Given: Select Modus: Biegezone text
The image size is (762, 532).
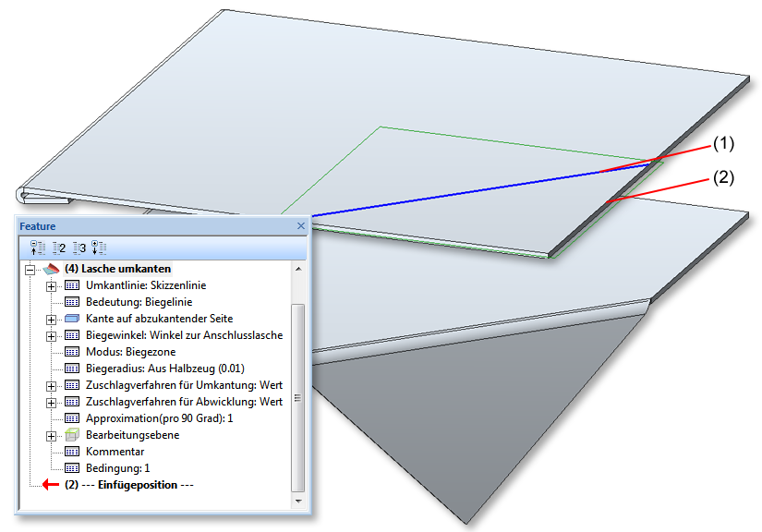Looking at the screenshot, I should 131,352.
